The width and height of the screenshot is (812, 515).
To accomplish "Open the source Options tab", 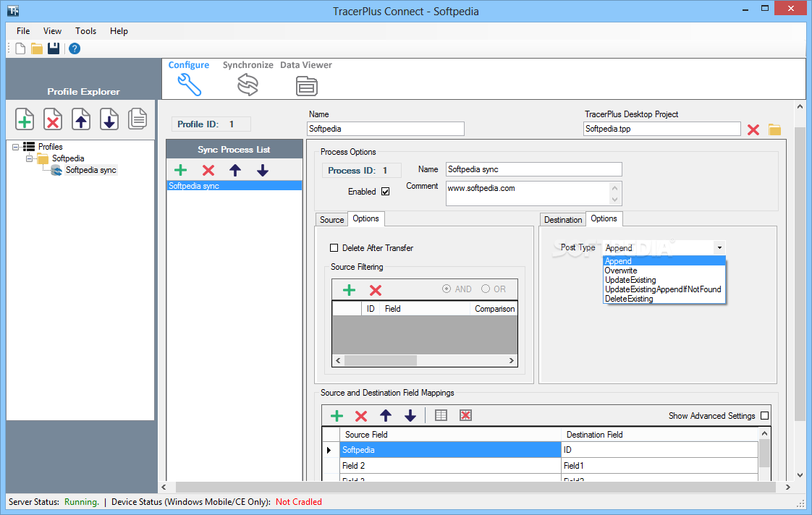I will pyautogui.click(x=365, y=219).
